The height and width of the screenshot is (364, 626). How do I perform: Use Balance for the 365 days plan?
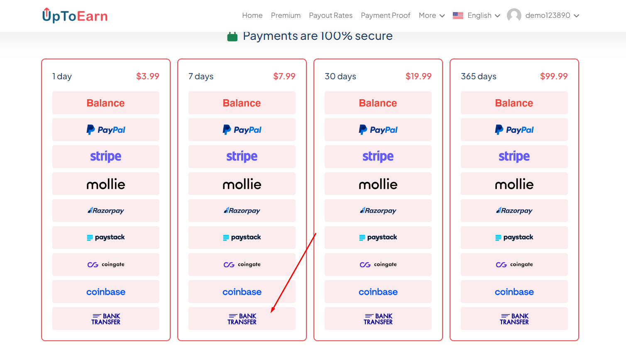[514, 103]
